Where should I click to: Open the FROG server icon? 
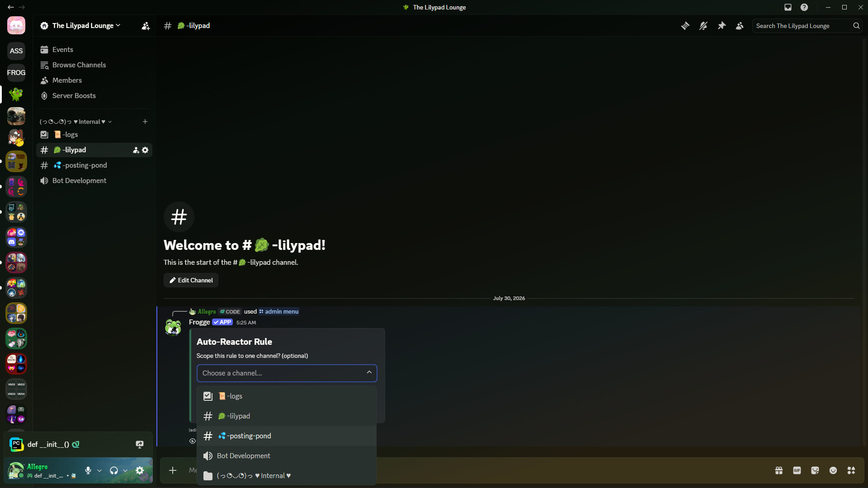(x=16, y=73)
